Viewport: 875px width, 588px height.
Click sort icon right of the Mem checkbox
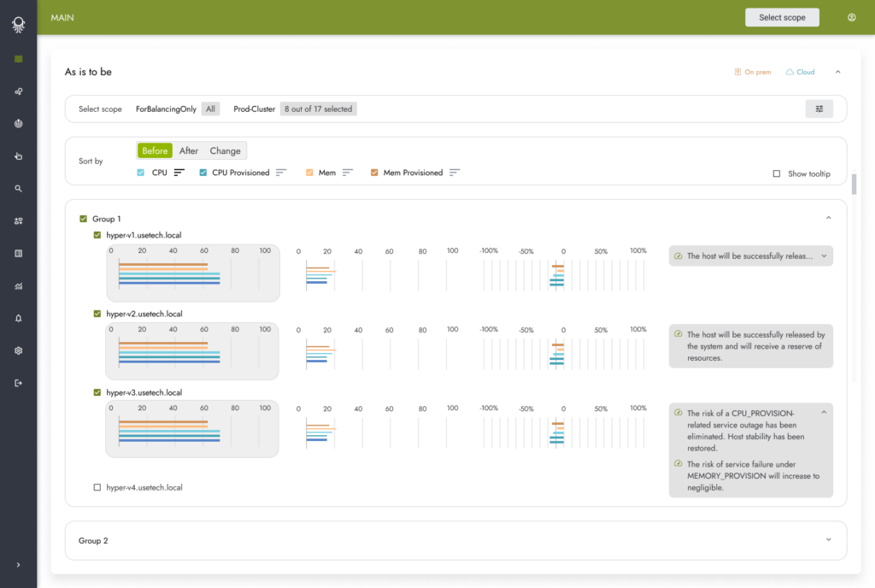tap(348, 173)
